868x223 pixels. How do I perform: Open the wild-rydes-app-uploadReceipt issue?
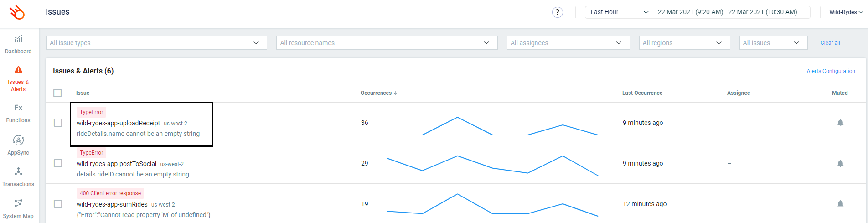118,123
